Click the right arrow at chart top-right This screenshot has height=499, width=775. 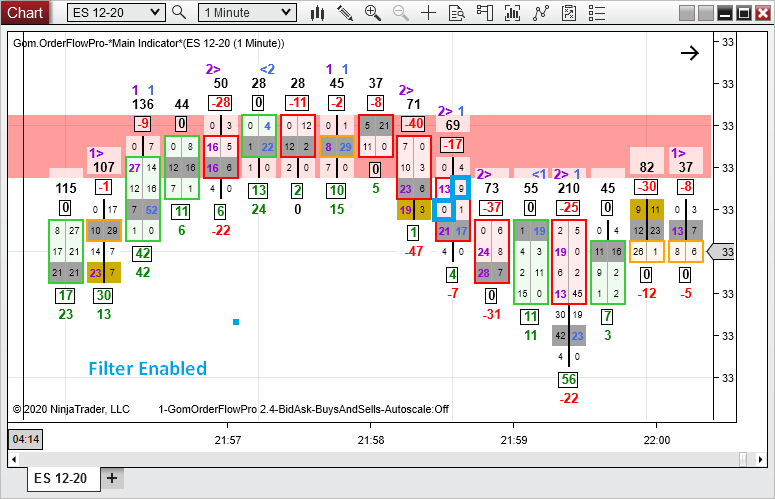690,53
